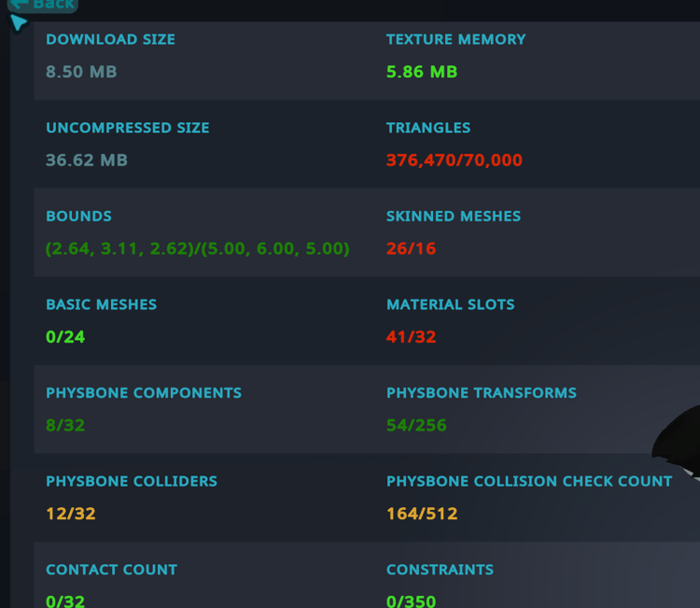The image size is (700, 608).
Task: Click the 0/350 constraints value
Action: point(411,601)
